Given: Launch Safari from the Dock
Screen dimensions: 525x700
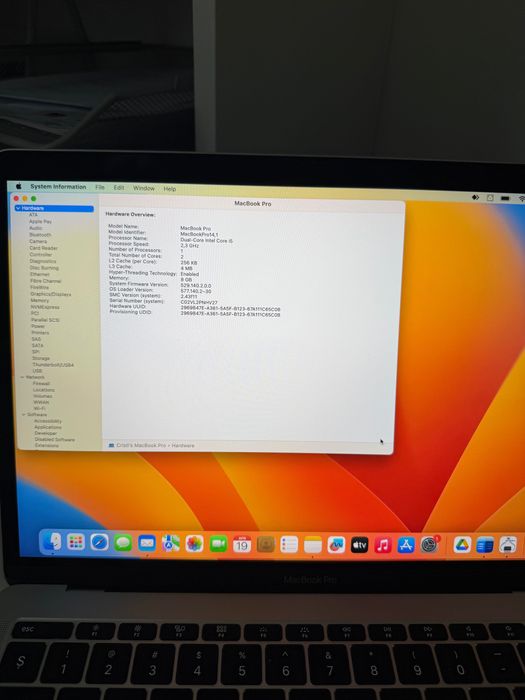Looking at the screenshot, I should click(x=99, y=543).
